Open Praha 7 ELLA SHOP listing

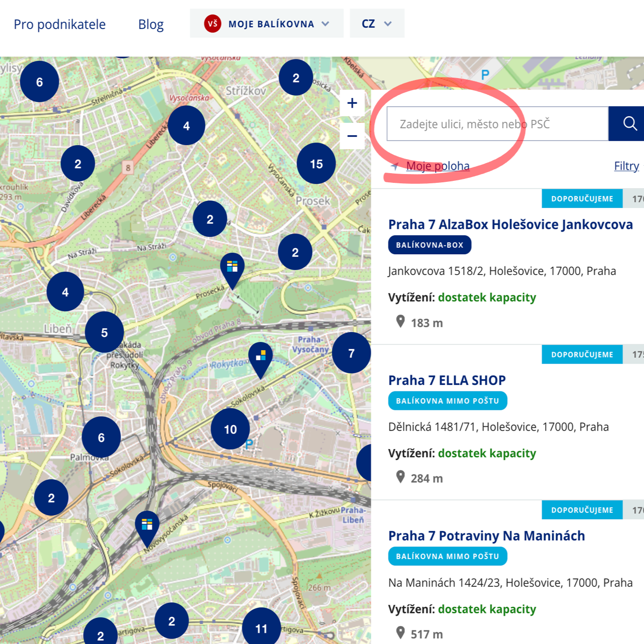point(447,380)
